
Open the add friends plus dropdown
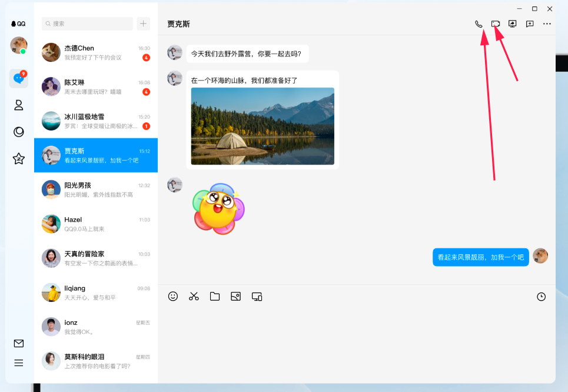(x=143, y=24)
